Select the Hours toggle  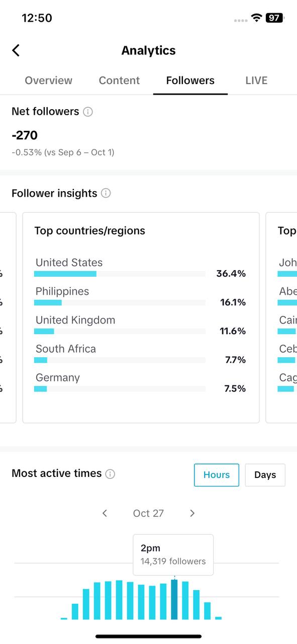tap(217, 475)
